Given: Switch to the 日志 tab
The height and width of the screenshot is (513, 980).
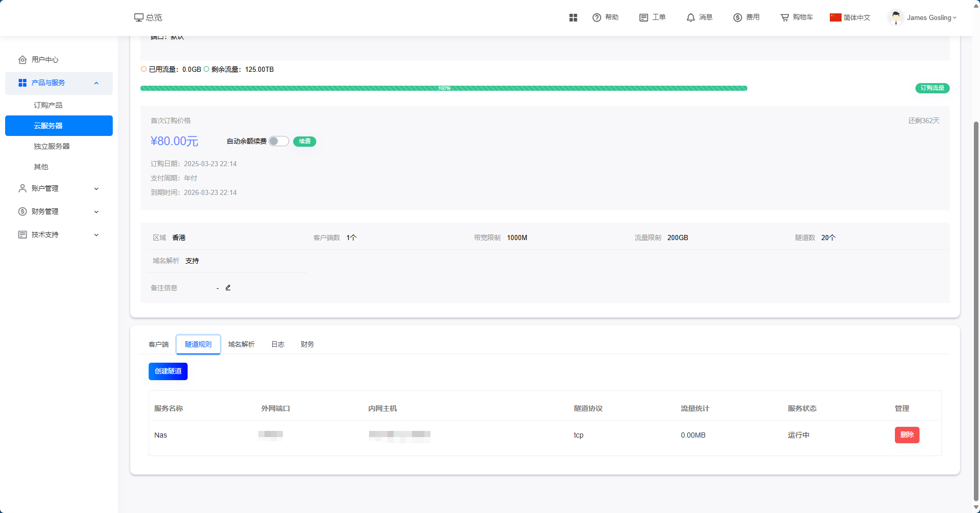Looking at the screenshot, I should 278,344.
